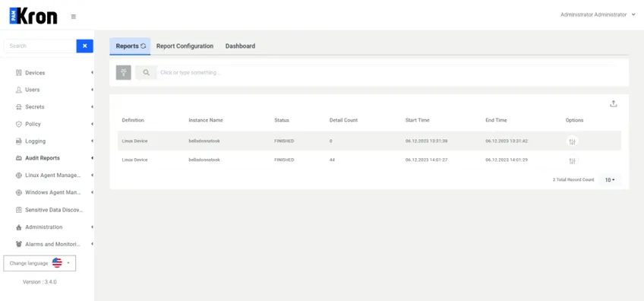Screen dimensions: 644x301
Task: Expand the Policy menu arrow
Action: point(92,124)
